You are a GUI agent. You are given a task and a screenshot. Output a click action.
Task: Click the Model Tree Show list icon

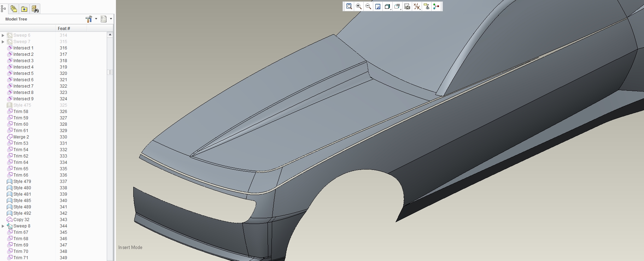[104, 19]
